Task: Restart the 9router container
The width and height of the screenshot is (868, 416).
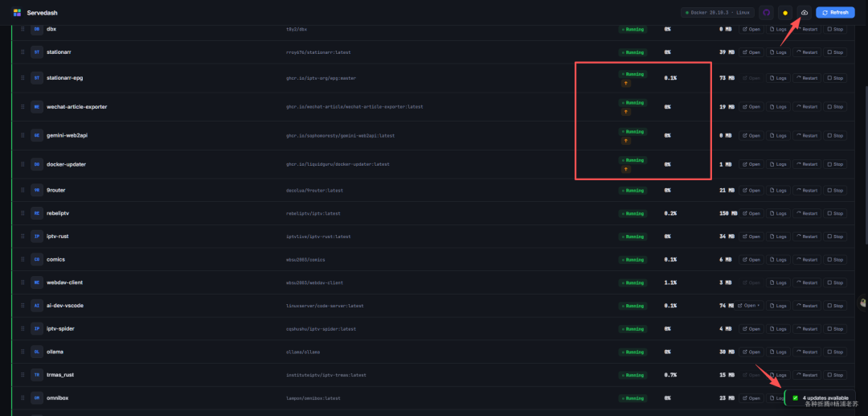Action: pos(807,190)
